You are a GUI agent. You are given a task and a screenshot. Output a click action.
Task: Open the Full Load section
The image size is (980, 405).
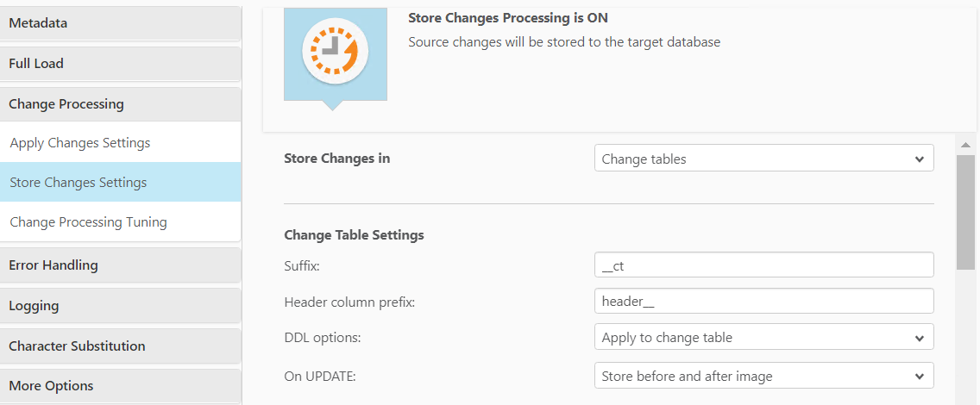point(120,64)
